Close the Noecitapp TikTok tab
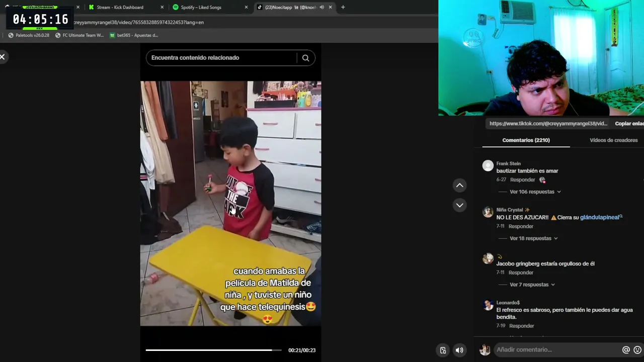This screenshot has width=644, height=362. pyautogui.click(x=330, y=7)
